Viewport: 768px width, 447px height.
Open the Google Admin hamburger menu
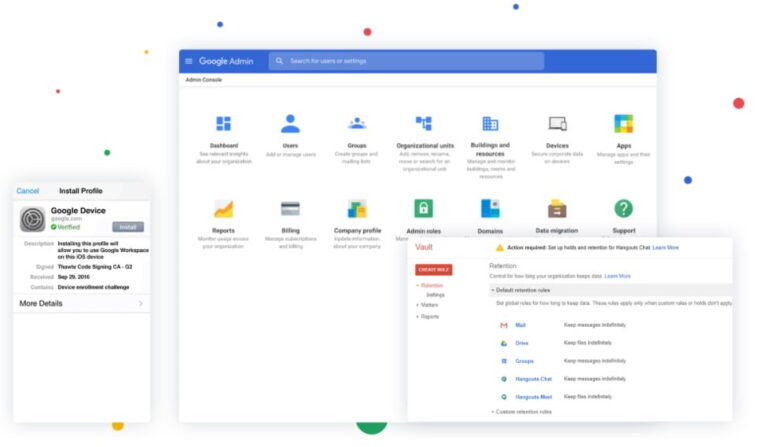tap(189, 61)
